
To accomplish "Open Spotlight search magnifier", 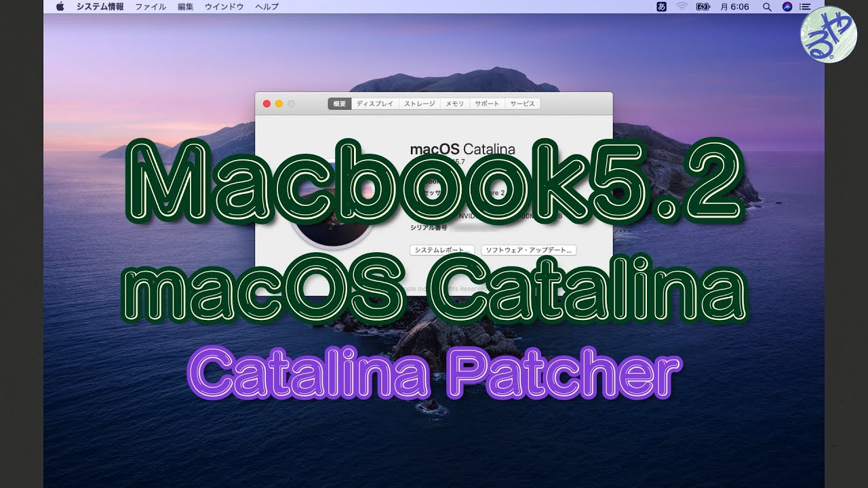I will (x=767, y=7).
